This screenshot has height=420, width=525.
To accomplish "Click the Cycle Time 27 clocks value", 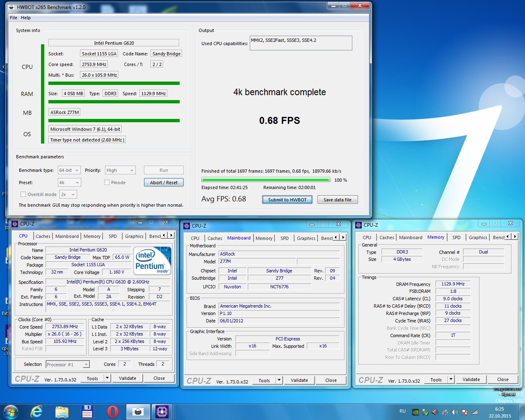I will (453, 320).
